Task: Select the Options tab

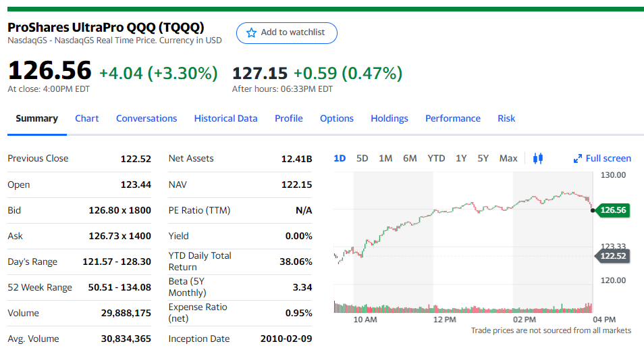Action: (337, 118)
